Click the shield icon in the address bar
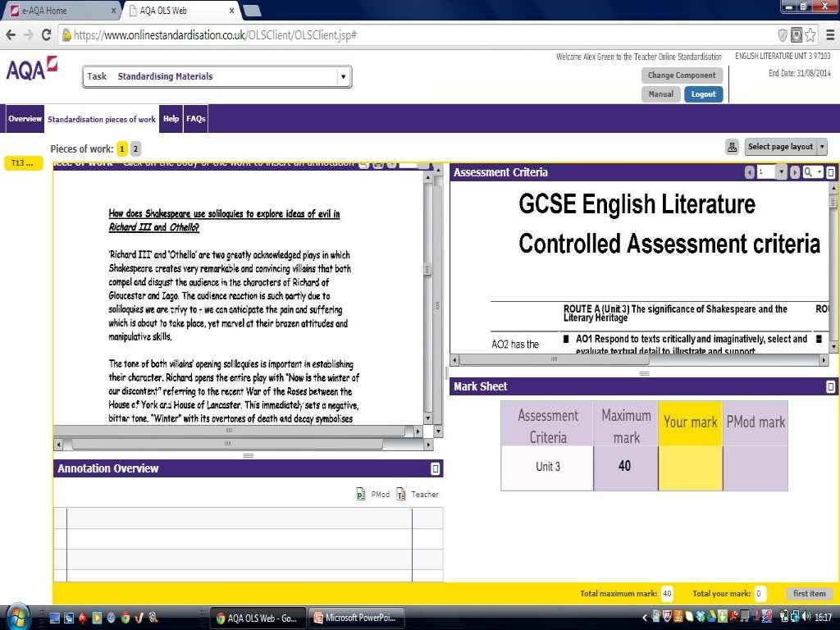This screenshot has width=840, height=630. [x=783, y=35]
